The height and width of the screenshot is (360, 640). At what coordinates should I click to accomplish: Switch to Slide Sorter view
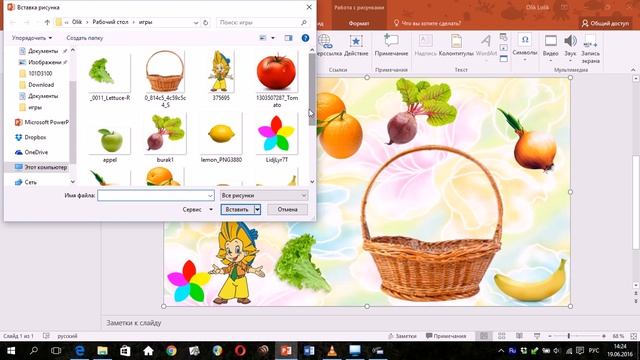pos(502,336)
